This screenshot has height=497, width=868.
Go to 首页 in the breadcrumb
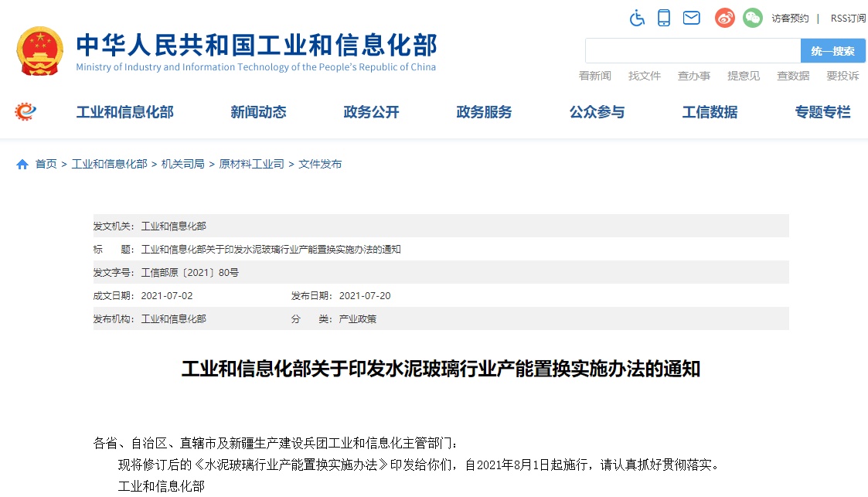pos(46,165)
